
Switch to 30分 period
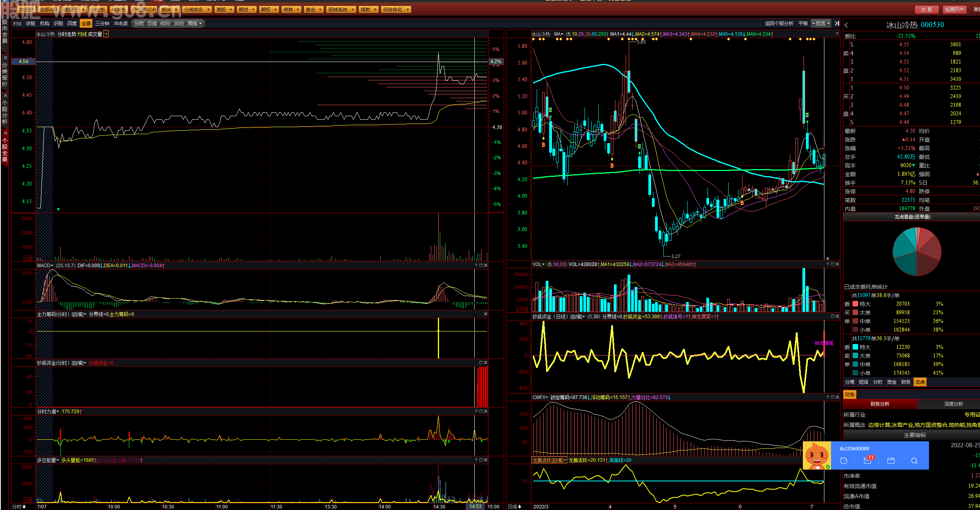click(179, 24)
